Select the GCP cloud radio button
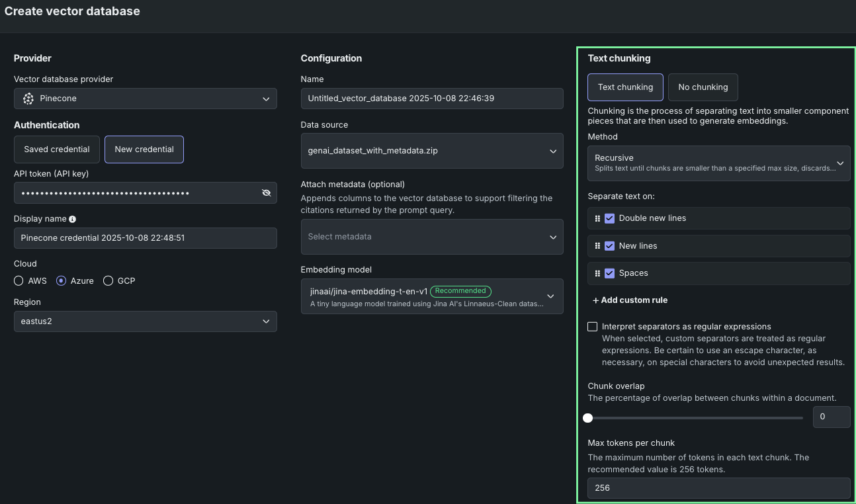The image size is (856, 504). tap(108, 281)
